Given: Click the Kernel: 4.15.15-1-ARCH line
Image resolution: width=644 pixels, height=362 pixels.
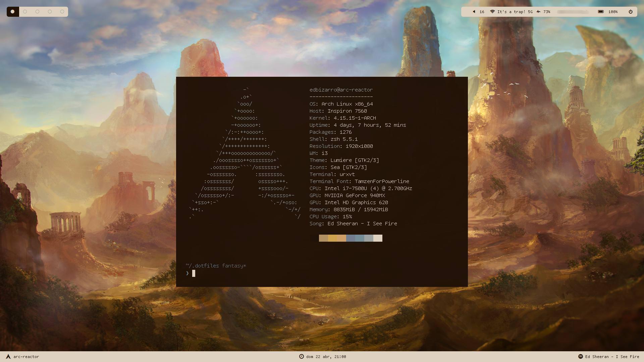Looking at the screenshot, I should point(343,118).
